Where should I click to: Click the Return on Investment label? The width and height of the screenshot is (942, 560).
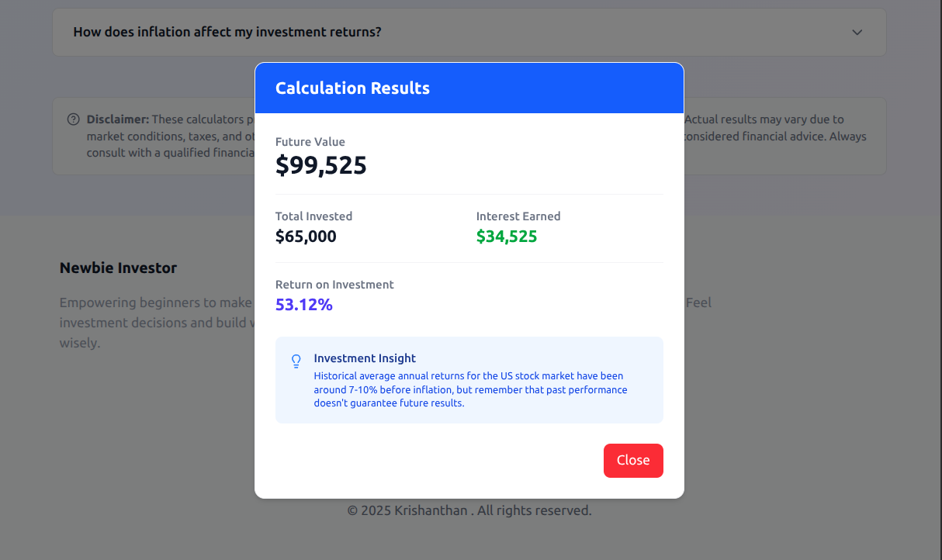[334, 285]
